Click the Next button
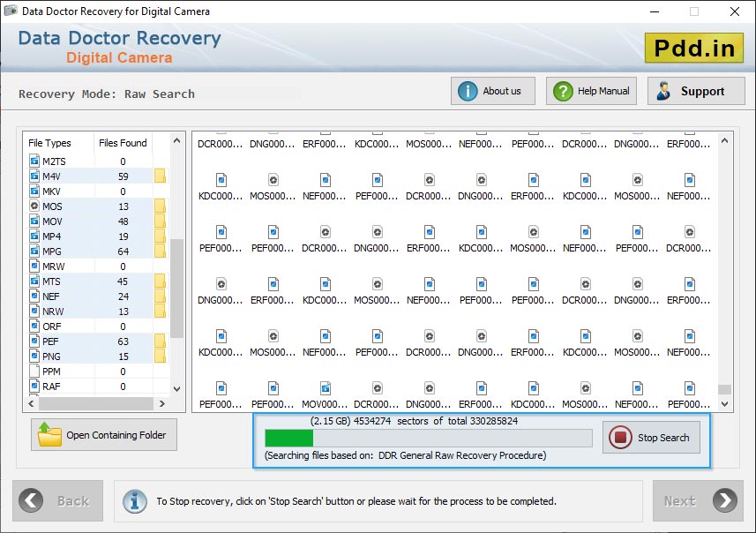Screen dimensions: 756x533 click(698, 500)
